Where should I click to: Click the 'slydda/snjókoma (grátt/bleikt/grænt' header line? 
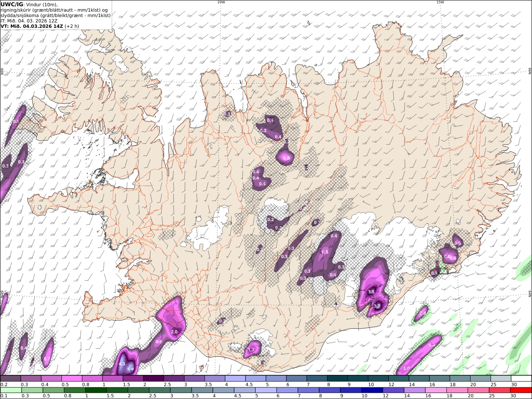coord(56,15)
